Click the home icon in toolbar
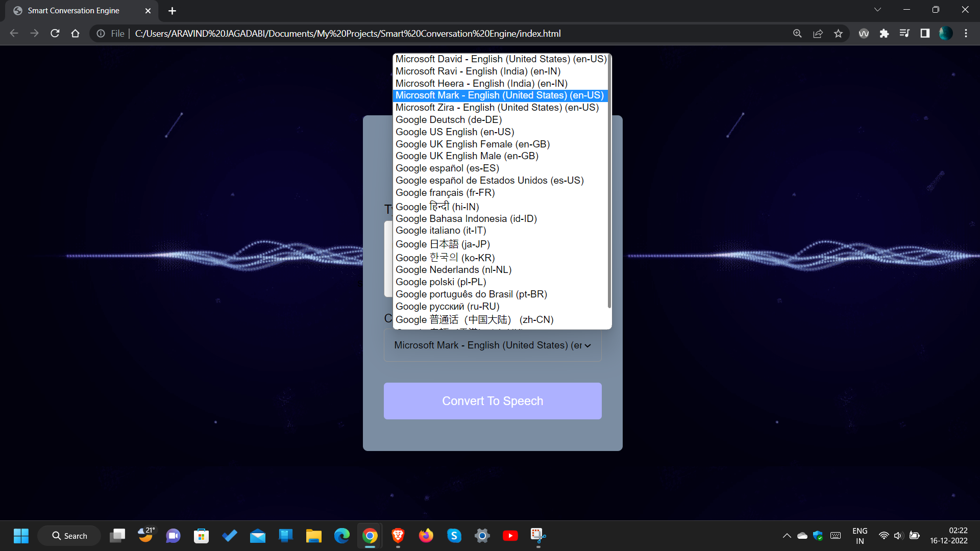This screenshot has height=551, width=980. click(x=76, y=34)
